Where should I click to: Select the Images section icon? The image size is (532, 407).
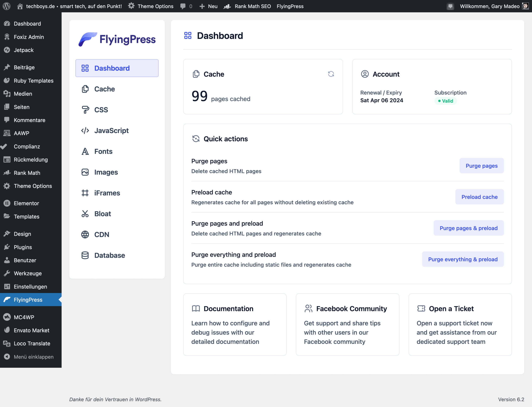click(85, 172)
